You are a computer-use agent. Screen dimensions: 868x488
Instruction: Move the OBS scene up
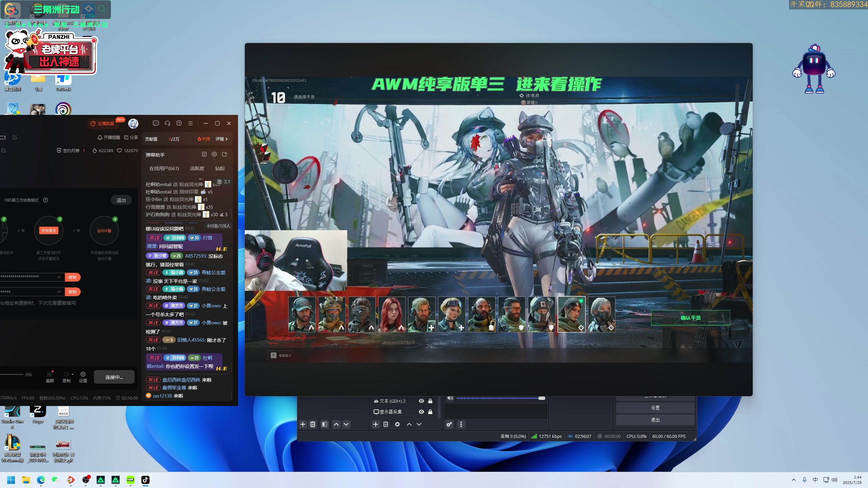[x=336, y=424]
